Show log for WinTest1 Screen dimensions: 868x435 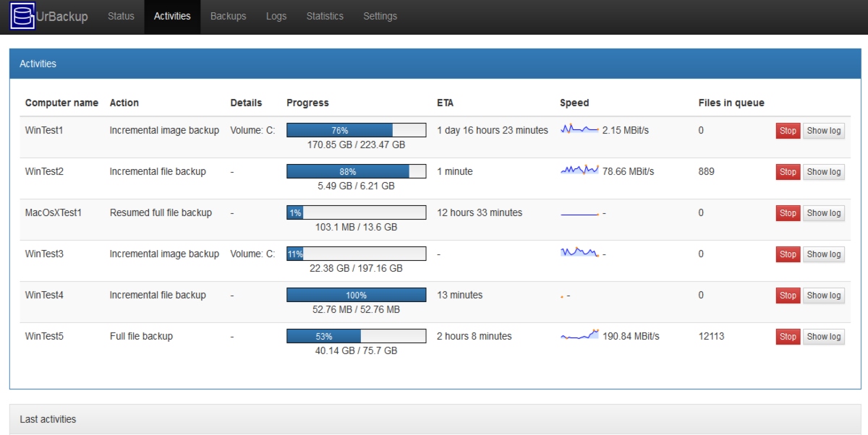click(x=824, y=131)
